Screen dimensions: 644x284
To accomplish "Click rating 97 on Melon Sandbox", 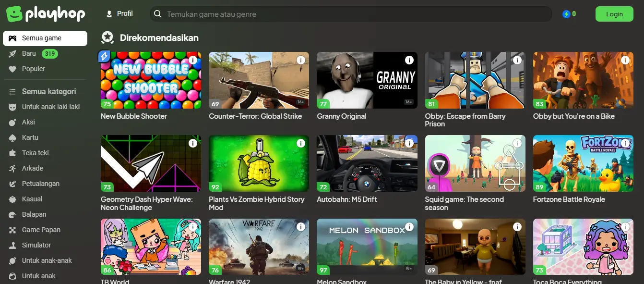I will (323, 271).
